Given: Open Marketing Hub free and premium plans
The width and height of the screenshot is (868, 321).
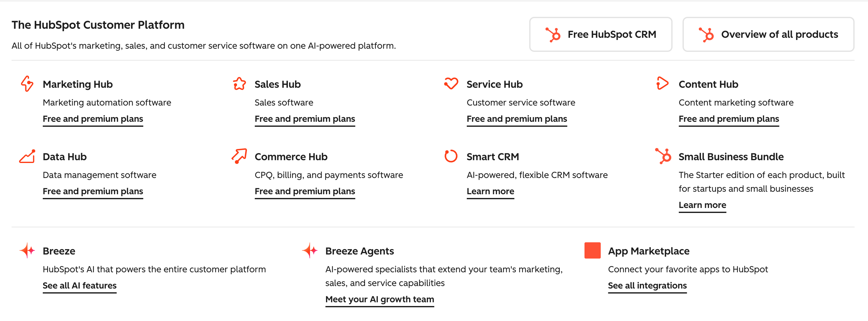Looking at the screenshot, I should (93, 119).
